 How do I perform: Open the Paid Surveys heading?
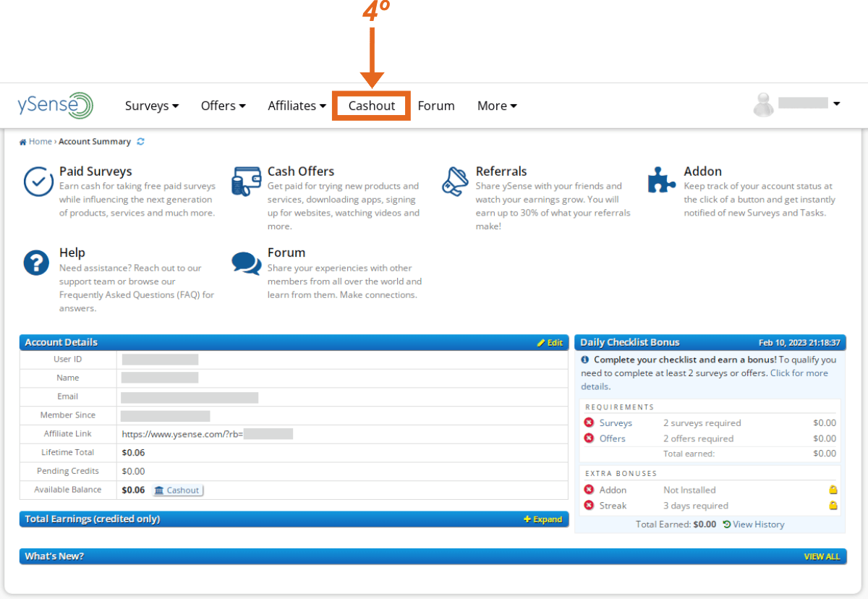pos(95,171)
